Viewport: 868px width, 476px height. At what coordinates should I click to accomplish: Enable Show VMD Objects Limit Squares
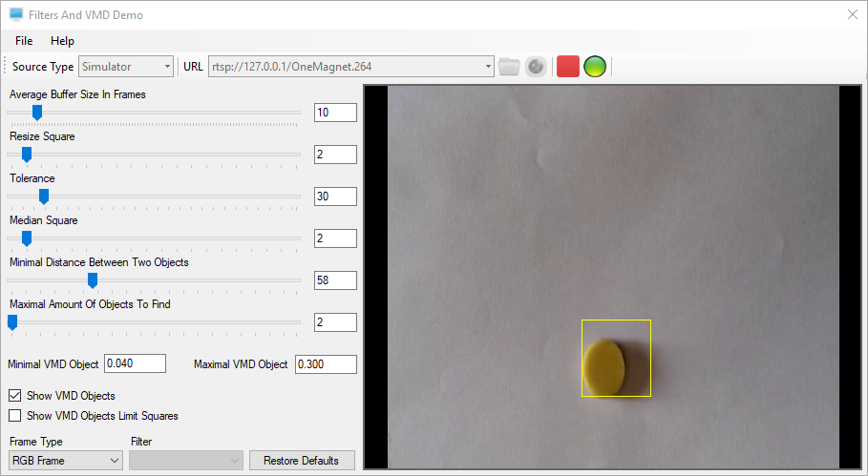[x=15, y=416]
